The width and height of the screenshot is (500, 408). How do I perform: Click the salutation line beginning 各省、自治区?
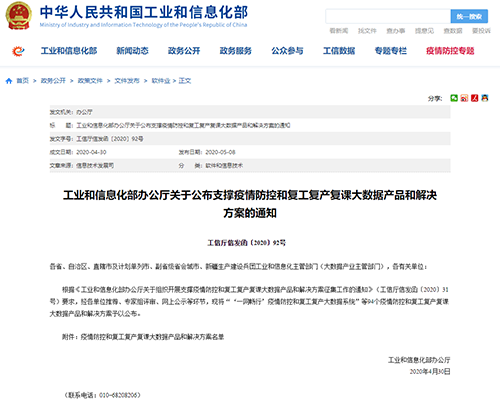pos(238,267)
